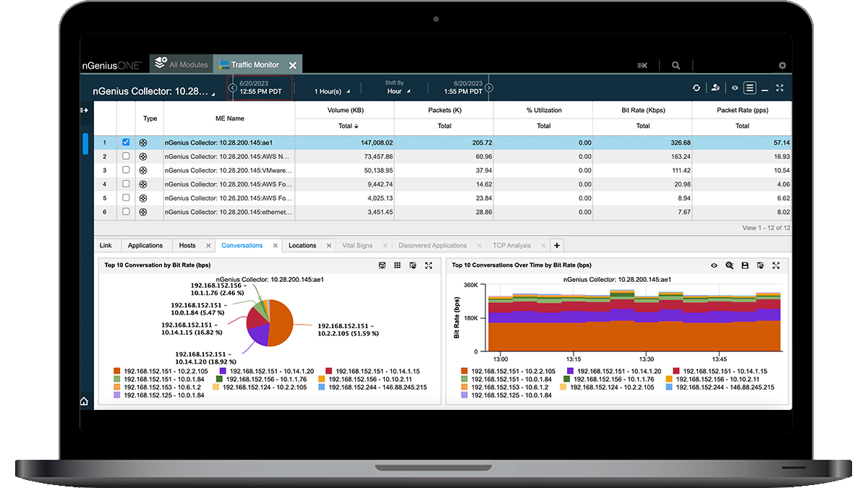Viewport: 868px width, 488px height.
Task: Expand the nGenius Collector title dropdown
Action: 213,94
